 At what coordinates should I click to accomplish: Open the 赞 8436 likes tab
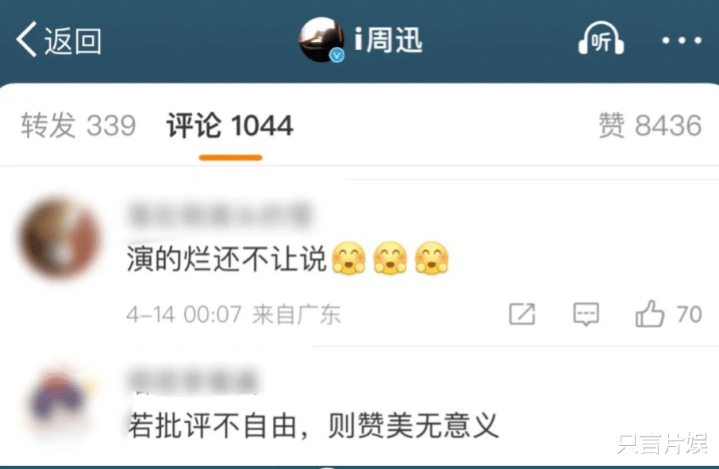pyautogui.click(x=650, y=125)
